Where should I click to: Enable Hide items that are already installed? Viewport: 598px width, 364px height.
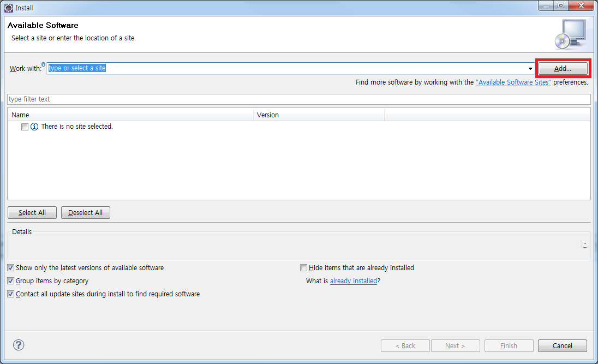tap(304, 268)
